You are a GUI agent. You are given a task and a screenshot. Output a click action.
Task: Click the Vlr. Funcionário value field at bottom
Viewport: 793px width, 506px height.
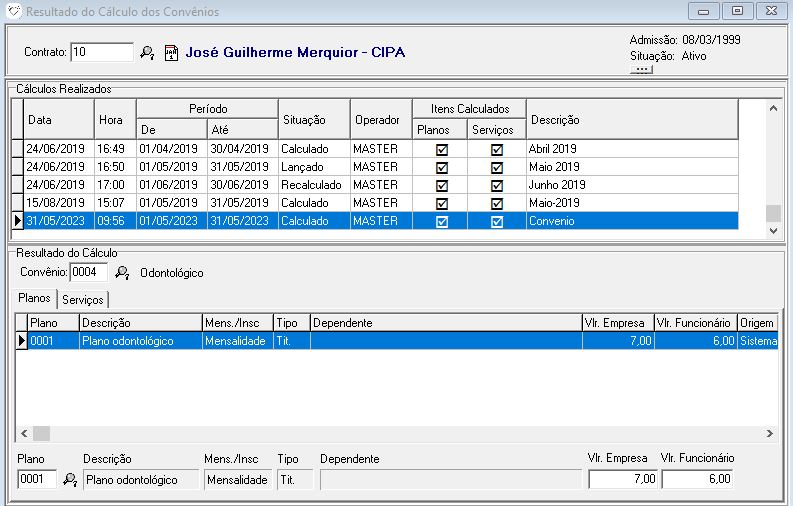697,480
